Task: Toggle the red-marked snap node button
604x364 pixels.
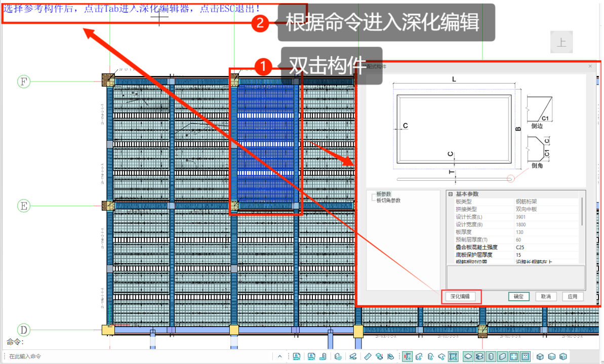Action: point(408,357)
